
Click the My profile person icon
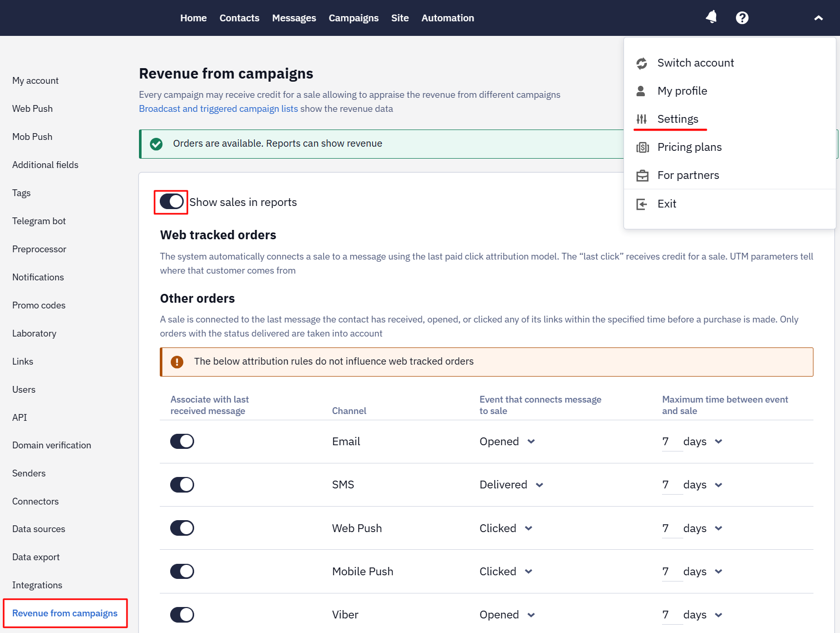(641, 91)
